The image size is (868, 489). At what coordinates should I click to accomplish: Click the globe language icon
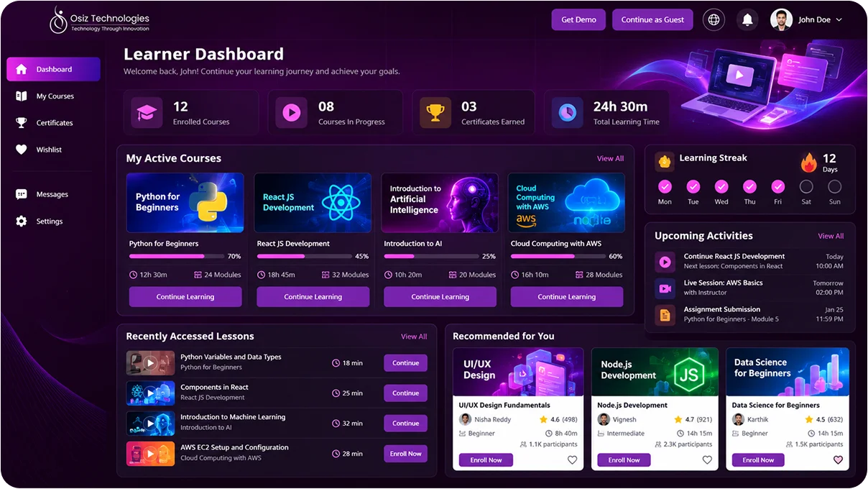tap(714, 19)
